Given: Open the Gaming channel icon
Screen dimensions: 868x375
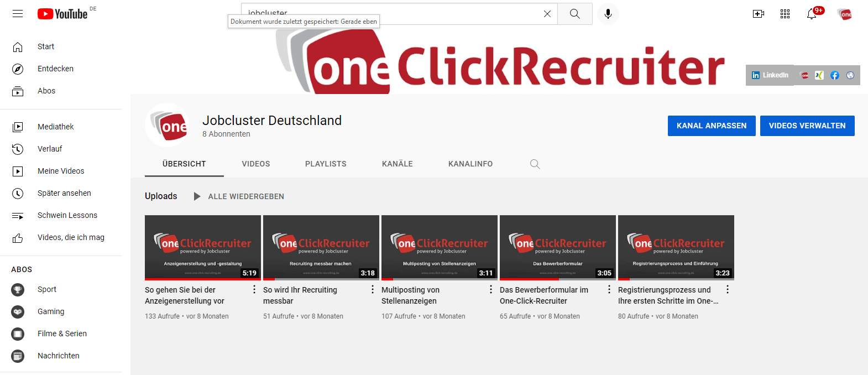Looking at the screenshot, I should click(18, 311).
